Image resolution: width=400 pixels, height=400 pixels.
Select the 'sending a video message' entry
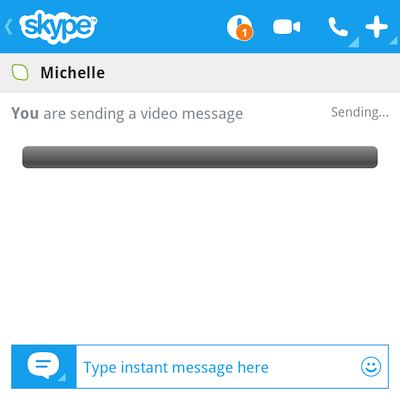point(127,114)
